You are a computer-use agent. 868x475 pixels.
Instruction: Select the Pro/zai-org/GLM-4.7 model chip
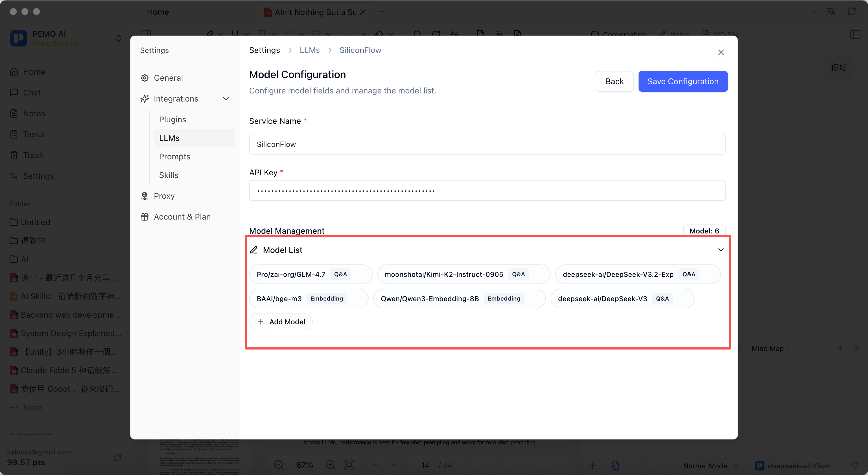click(x=310, y=274)
